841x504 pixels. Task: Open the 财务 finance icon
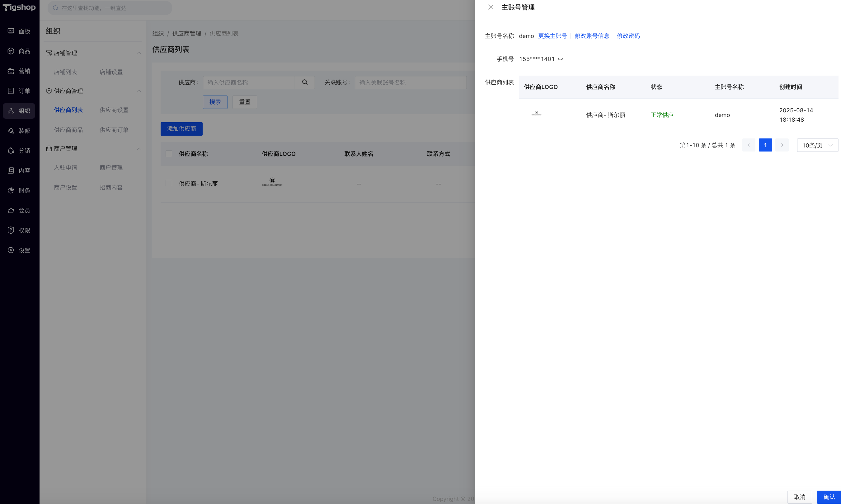click(x=11, y=190)
